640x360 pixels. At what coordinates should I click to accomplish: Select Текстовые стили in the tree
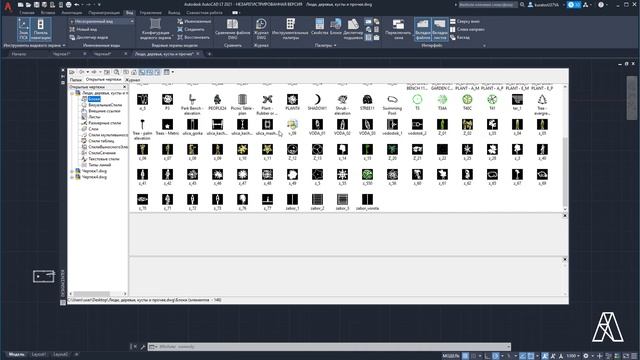point(104,159)
